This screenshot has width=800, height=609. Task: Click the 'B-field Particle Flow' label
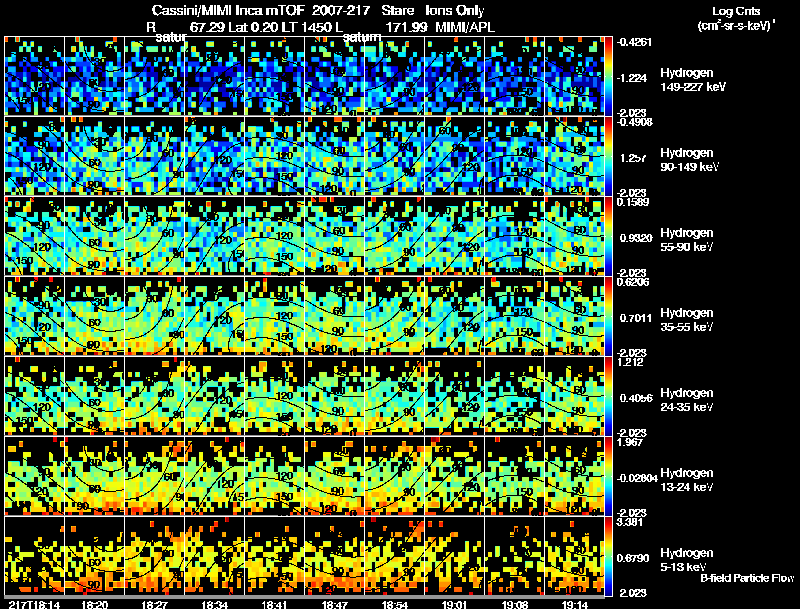click(747, 578)
